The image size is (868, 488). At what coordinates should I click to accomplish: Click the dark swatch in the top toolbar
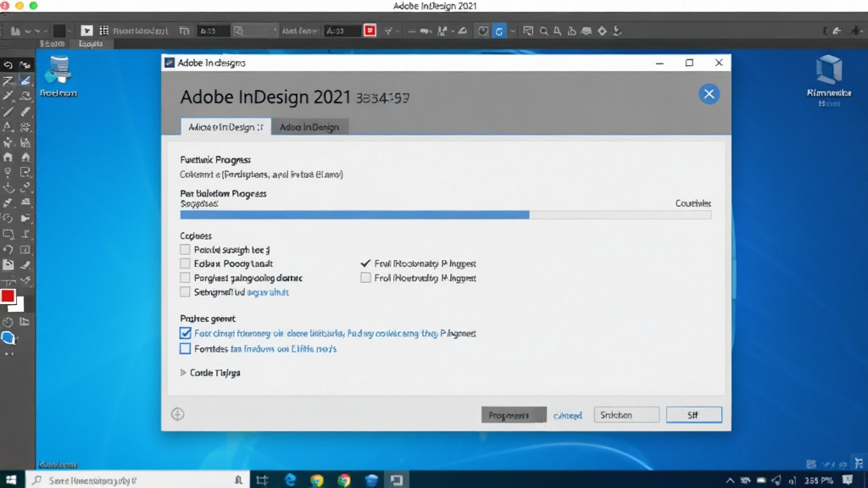tap(58, 31)
